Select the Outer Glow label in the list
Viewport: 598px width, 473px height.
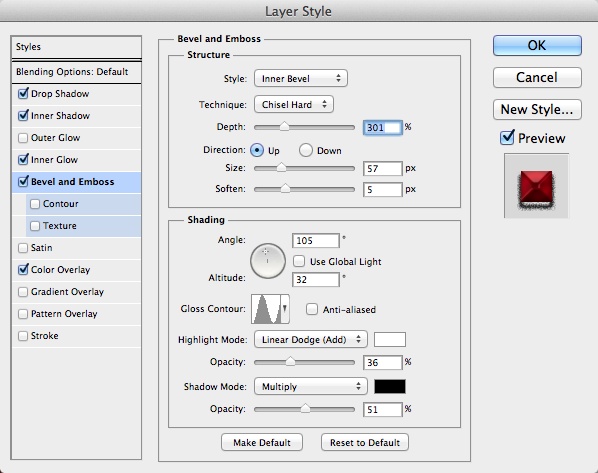pyautogui.click(x=55, y=138)
